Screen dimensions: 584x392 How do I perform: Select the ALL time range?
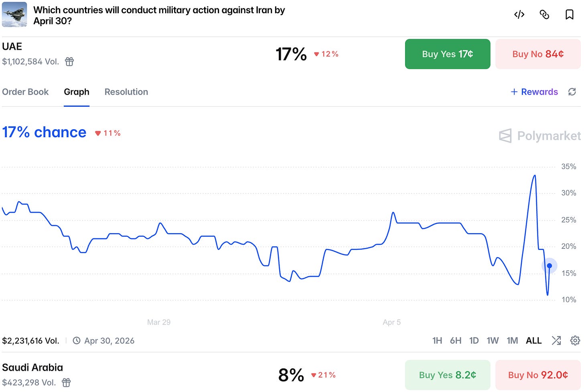pos(534,341)
